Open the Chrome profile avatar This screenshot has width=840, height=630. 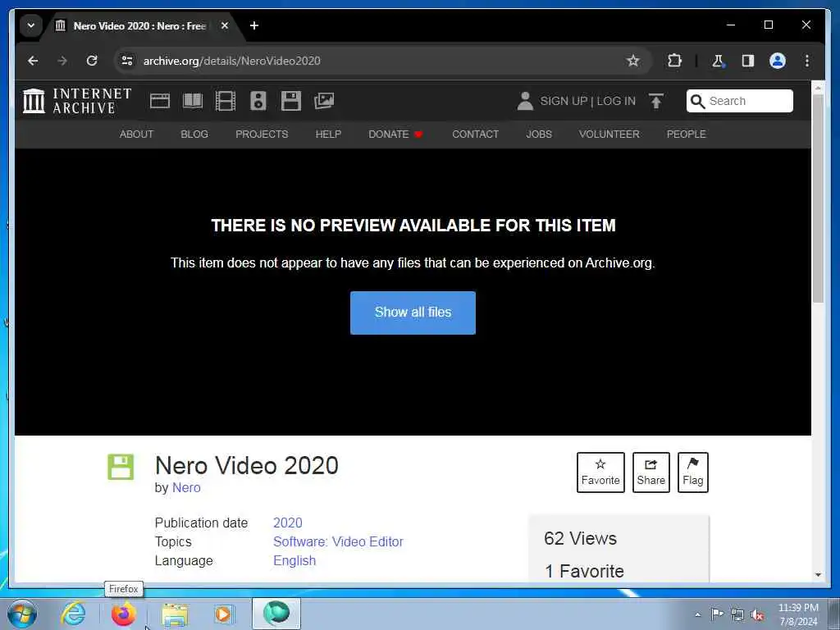(x=778, y=61)
